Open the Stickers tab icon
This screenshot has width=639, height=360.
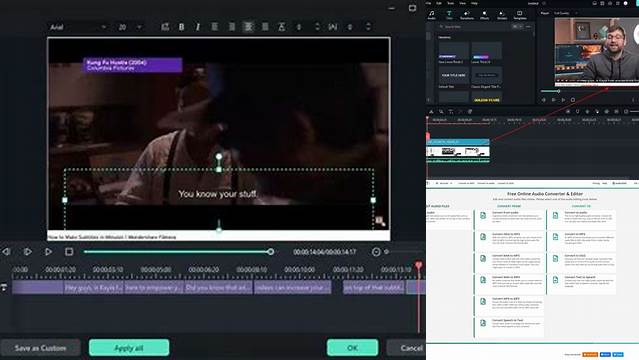coord(502,15)
